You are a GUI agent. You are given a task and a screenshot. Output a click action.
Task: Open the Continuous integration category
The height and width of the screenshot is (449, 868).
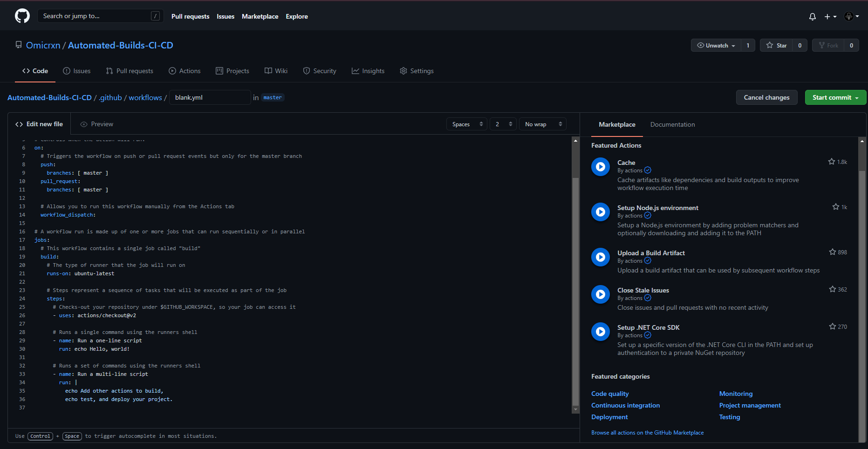tap(625, 405)
